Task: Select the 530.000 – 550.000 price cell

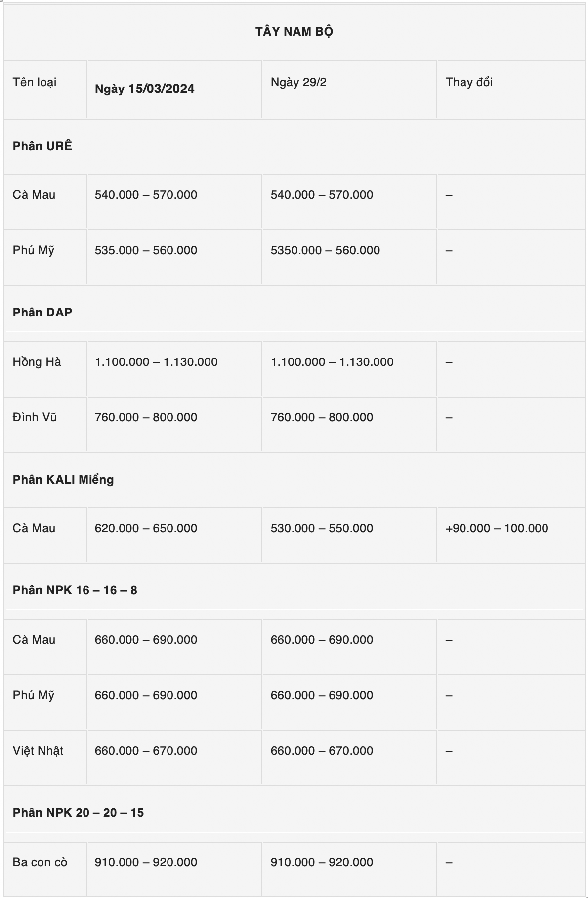Action: [322, 528]
